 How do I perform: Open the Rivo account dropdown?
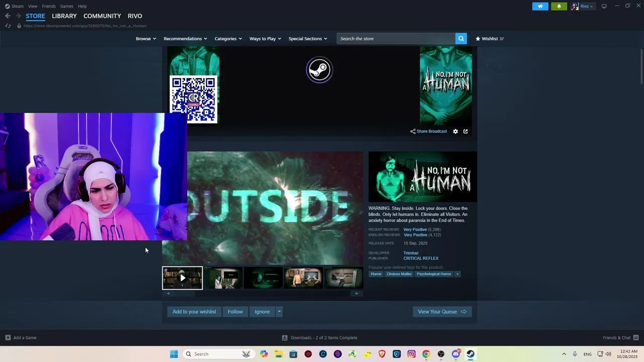583,6
